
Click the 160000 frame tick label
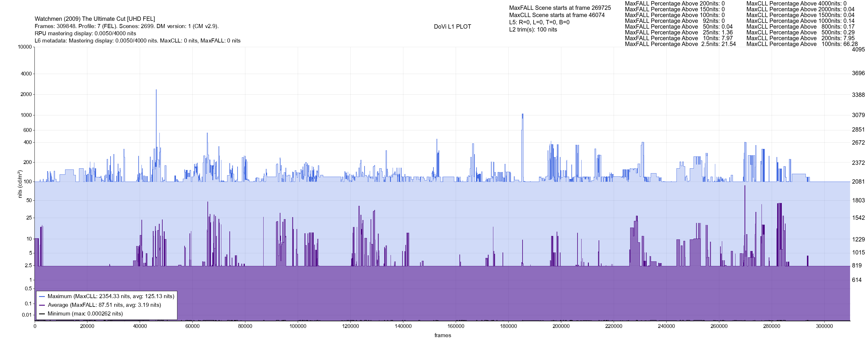(456, 326)
